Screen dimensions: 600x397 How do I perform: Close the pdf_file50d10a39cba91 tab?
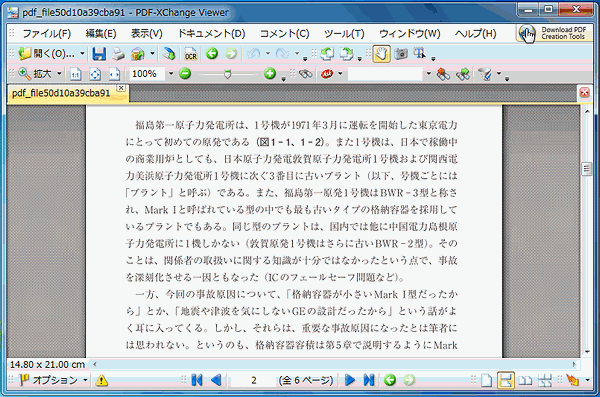tap(121, 88)
